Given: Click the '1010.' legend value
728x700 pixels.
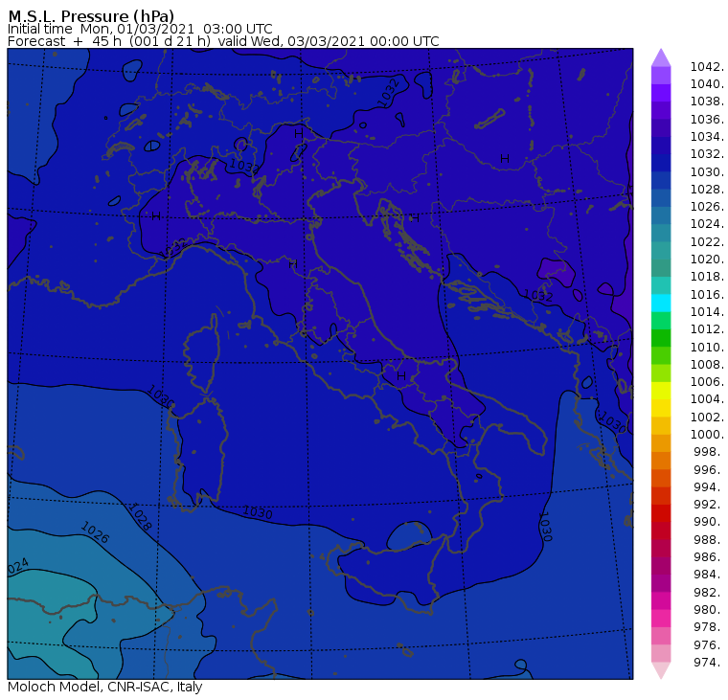Looking at the screenshot, I should point(707,347).
